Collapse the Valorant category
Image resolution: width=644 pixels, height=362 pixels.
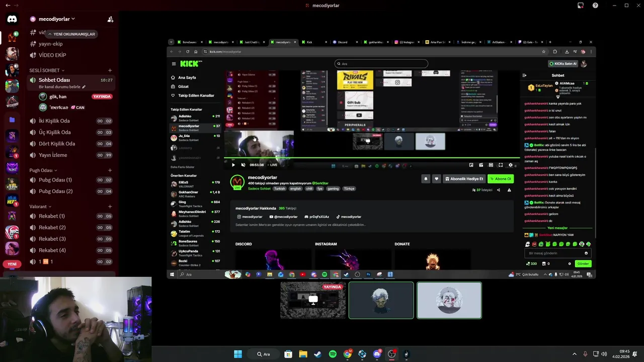40,207
